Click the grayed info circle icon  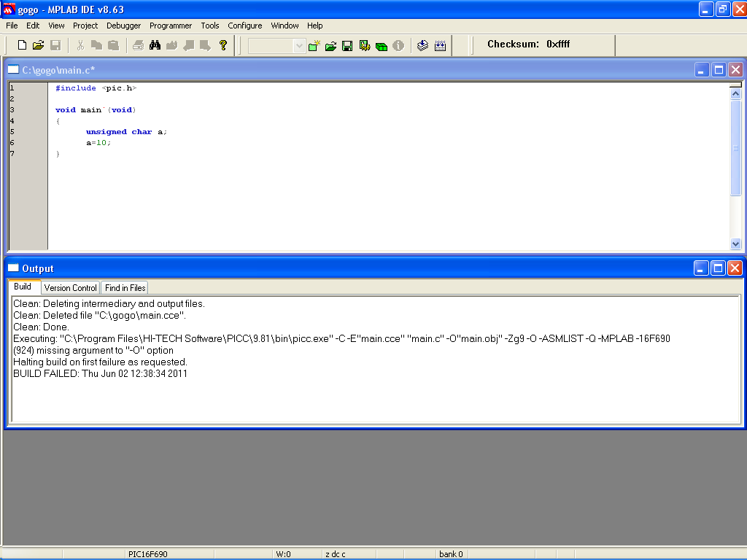pyautogui.click(x=398, y=46)
